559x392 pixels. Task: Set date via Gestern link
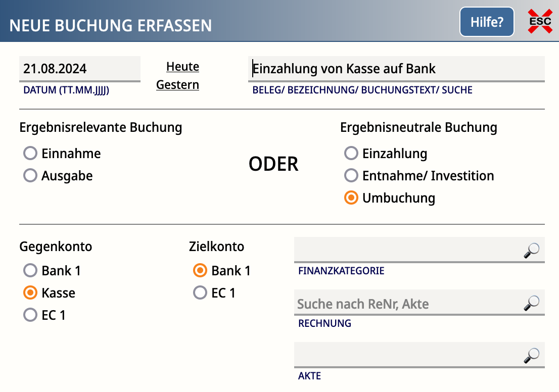click(177, 85)
